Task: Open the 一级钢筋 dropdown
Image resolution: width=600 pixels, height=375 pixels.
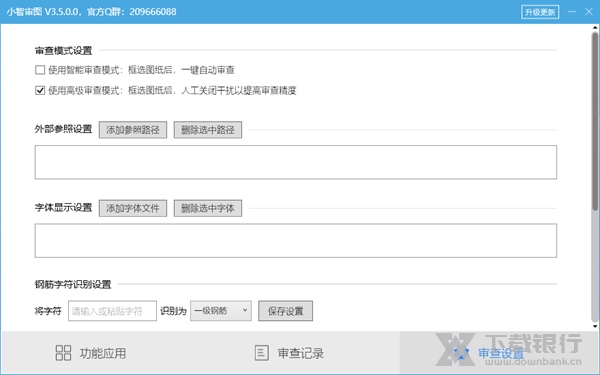Action: [x=221, y=311]
